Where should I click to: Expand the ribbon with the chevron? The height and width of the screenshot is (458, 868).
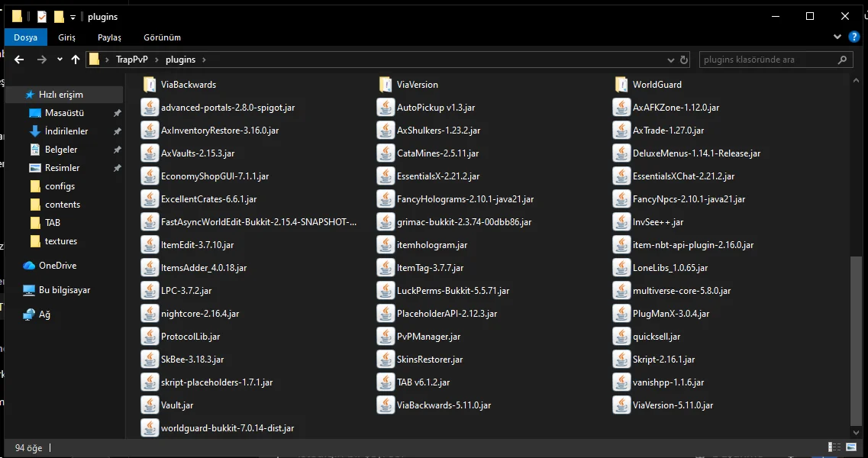(x=837, y=37)
